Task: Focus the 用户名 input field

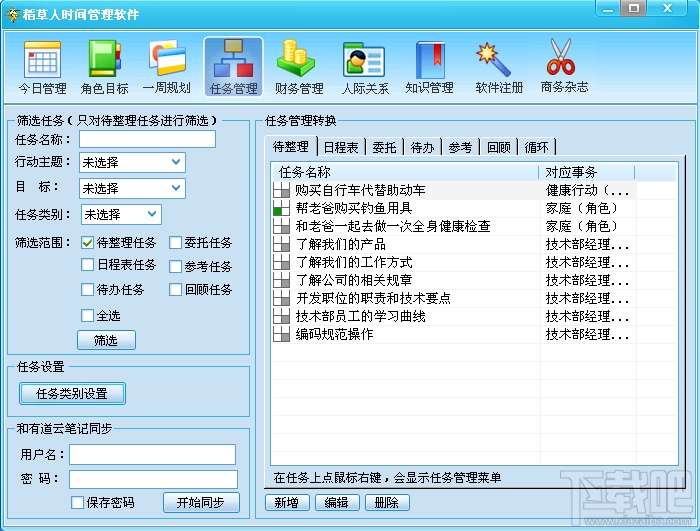Action: click(x=152, y=455)
